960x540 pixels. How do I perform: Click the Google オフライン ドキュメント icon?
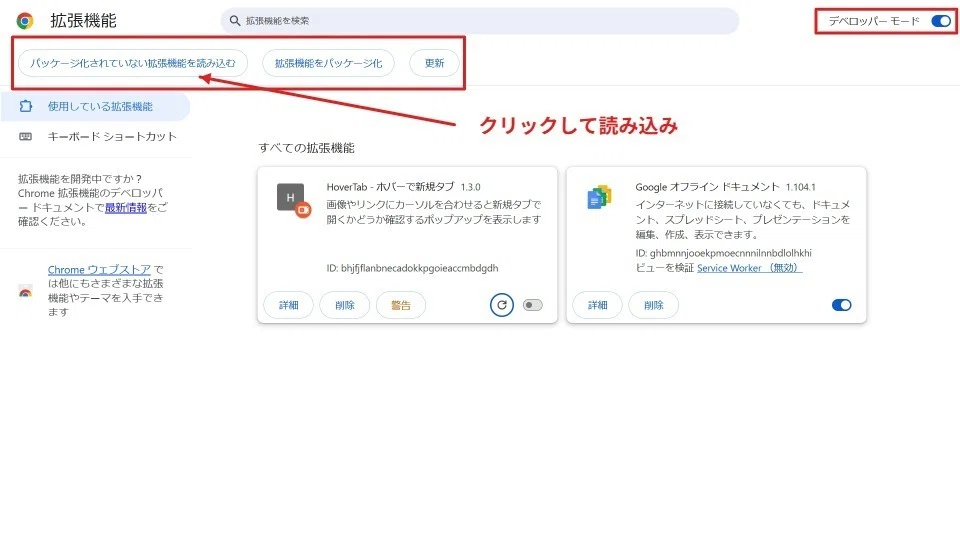pyautogui.click(x=599, y=197)
